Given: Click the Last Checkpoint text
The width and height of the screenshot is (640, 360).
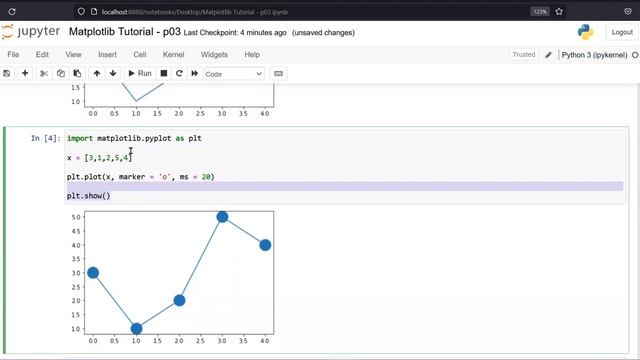Looking at the screenshot, I should tap(235, 33).
